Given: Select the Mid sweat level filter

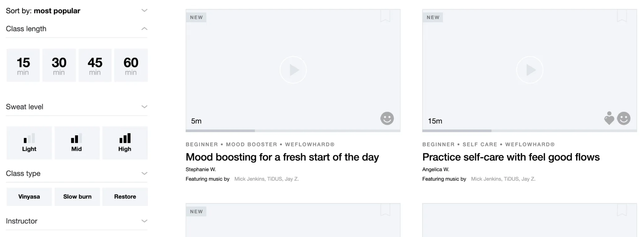Looking at the screenshot, I should (77, 143).
